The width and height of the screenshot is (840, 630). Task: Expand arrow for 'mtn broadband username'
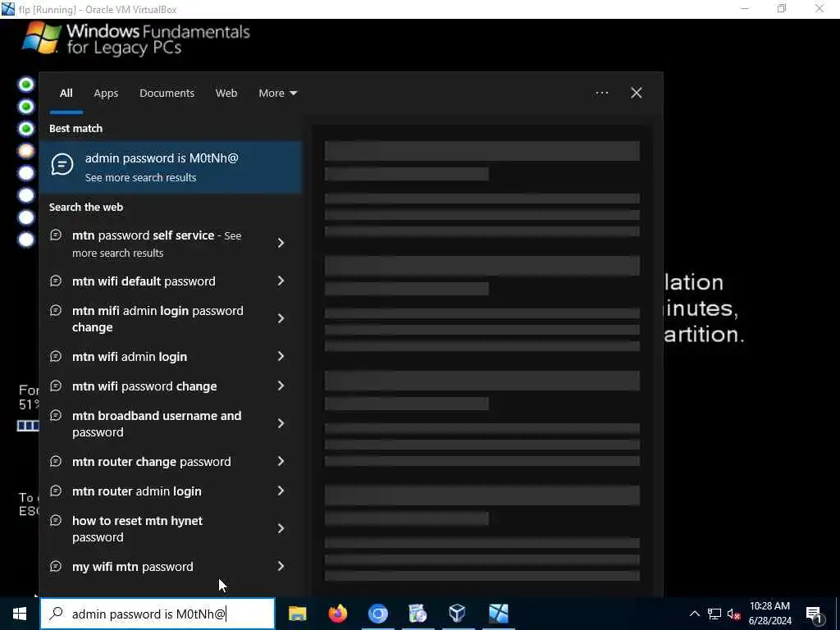[x=281, y=424]
